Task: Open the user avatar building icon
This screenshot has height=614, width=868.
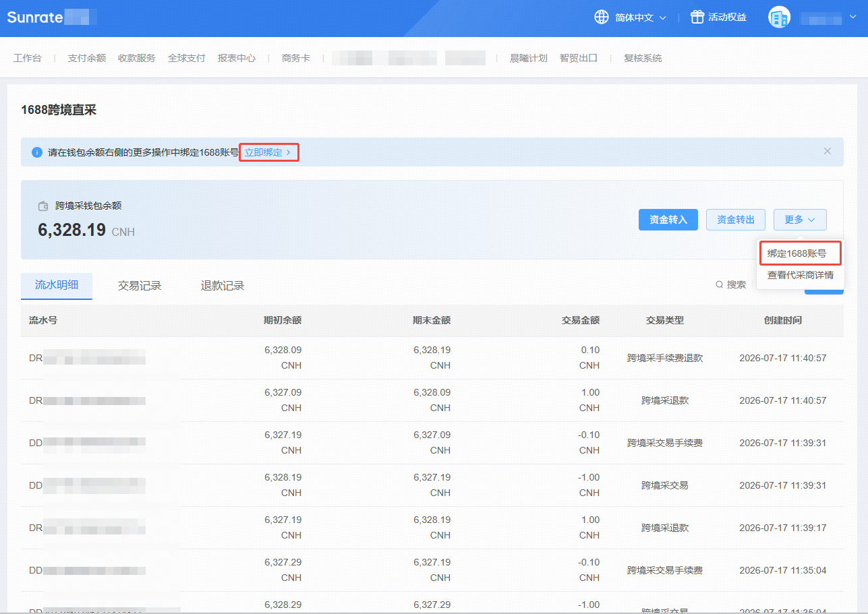Action: click(779, 18)
